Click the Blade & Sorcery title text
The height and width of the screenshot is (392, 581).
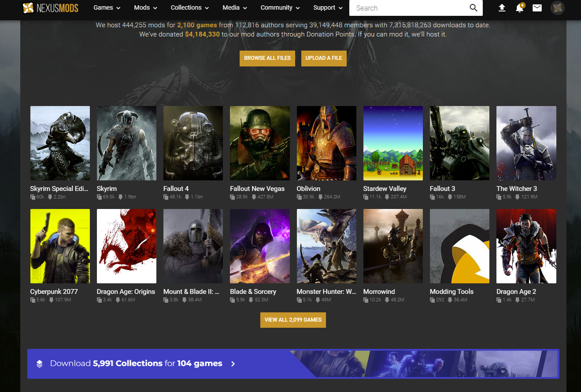click(x=253, y=291)
